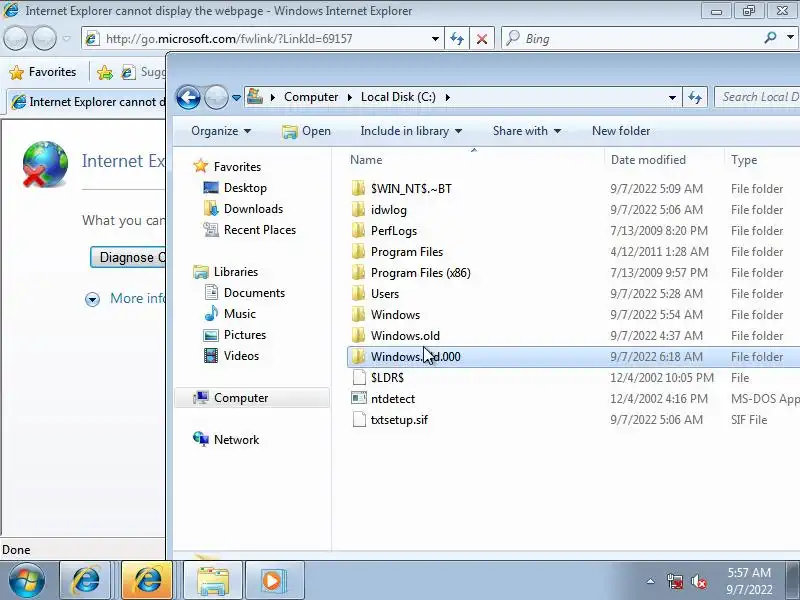Click Local Disk (C:) breadcrumb segment
Screen dimensions: 800x600
[x=398, y=97]
